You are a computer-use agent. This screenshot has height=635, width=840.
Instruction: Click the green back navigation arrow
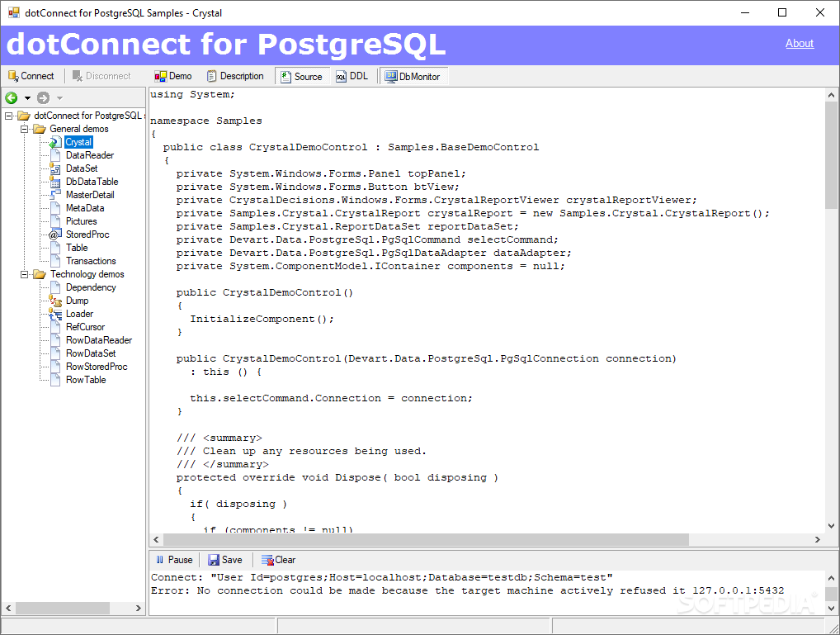(12, 97)
